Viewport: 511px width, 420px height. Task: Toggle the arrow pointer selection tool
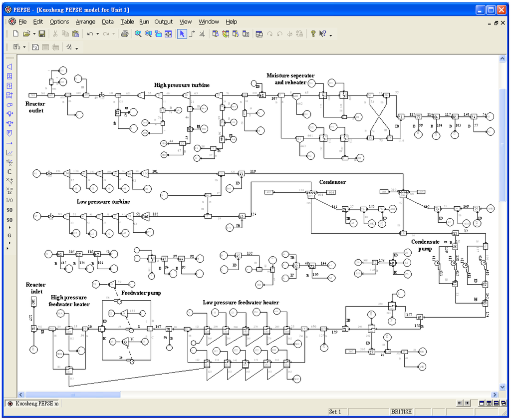coord(182,34)
